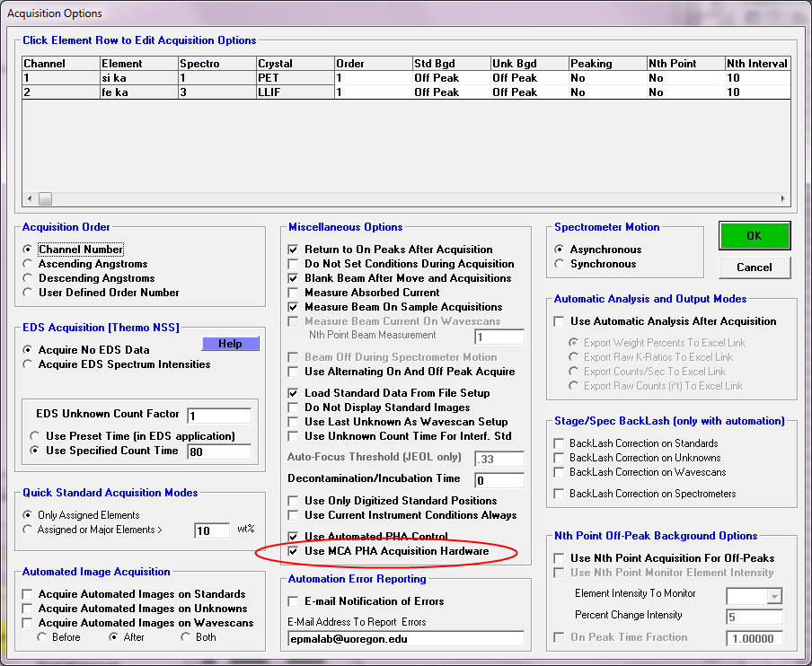Enable Measure Absorbed Current checkbox
Viewport: 812px width, 666px height.
point(293,293)
